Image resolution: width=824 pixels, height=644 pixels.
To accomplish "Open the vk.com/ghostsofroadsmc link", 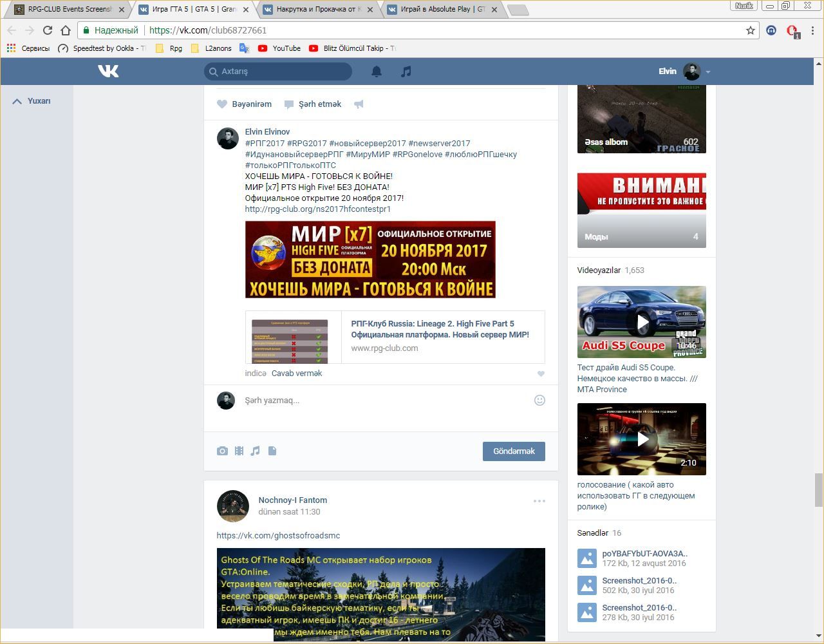I will click(x=278, y=536).
